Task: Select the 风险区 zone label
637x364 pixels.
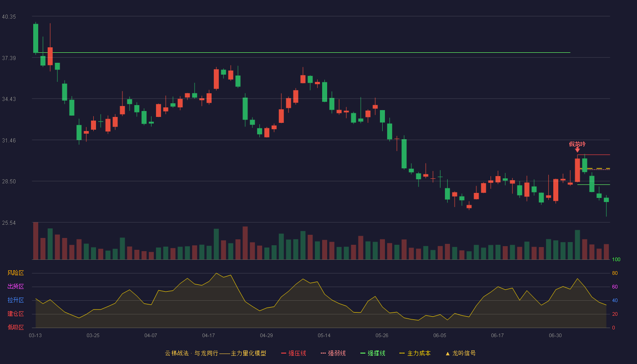Action: click(15, 273)
